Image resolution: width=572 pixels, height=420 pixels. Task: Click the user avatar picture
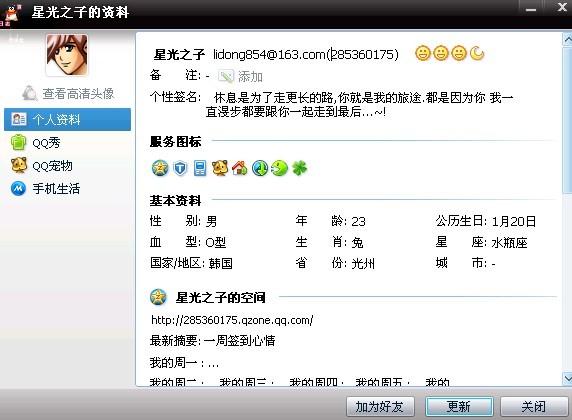[x=67, y=55]
